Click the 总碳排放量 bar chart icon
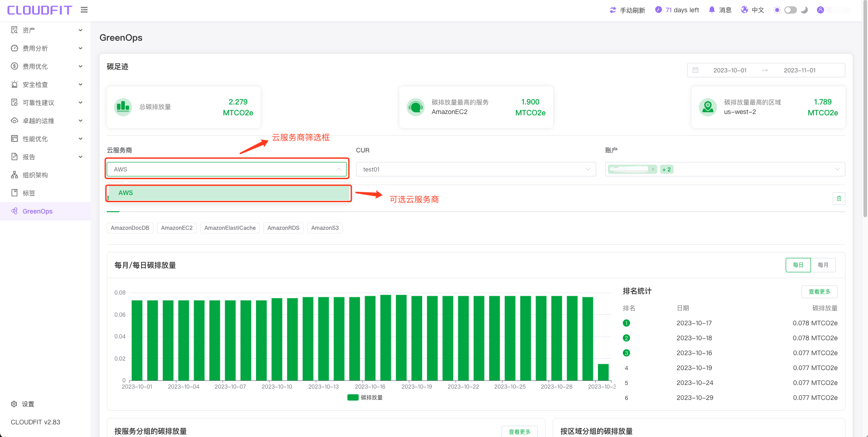Viewport: 868px width, 437px height. (123, 107)
